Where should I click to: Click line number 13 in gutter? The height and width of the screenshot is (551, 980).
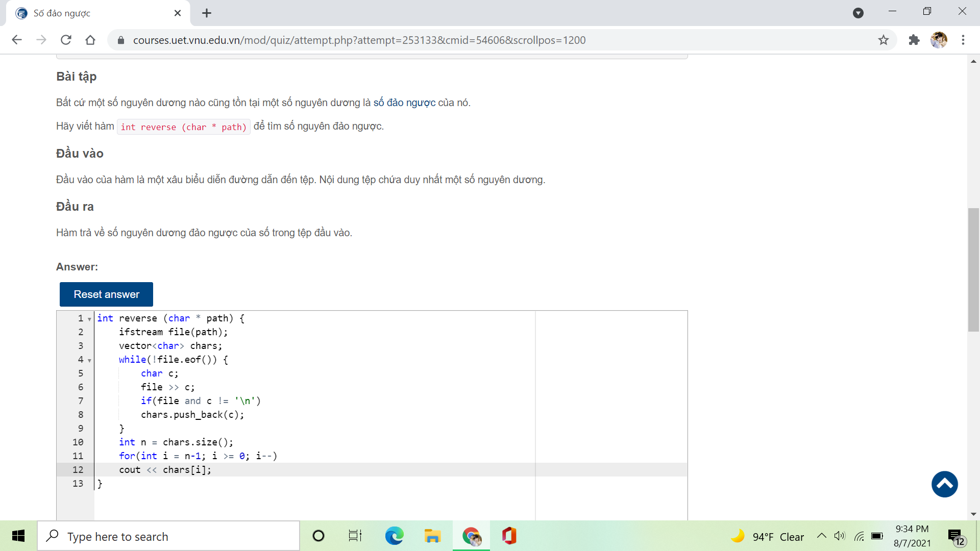pos(78,484)
